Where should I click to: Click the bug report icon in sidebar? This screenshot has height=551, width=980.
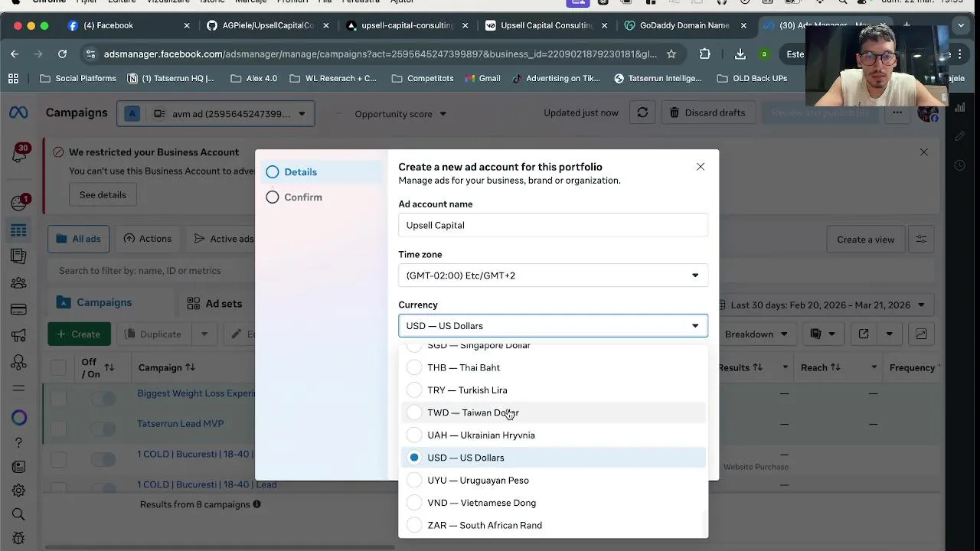click(x=19, y=538)
